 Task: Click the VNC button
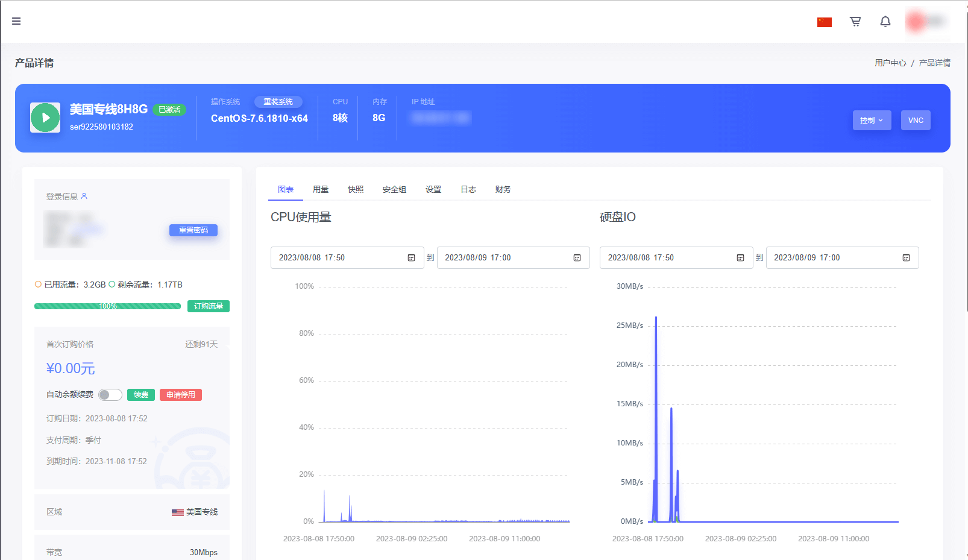916,121
